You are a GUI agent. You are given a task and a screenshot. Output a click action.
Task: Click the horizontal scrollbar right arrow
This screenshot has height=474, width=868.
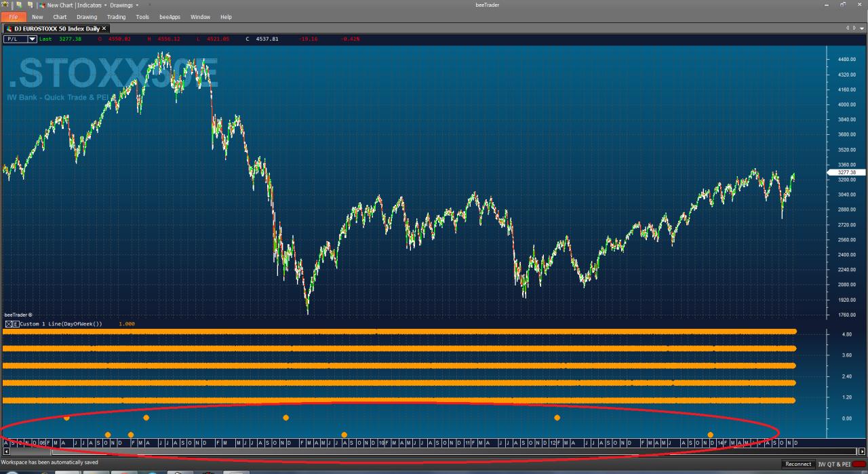(863, 451)
